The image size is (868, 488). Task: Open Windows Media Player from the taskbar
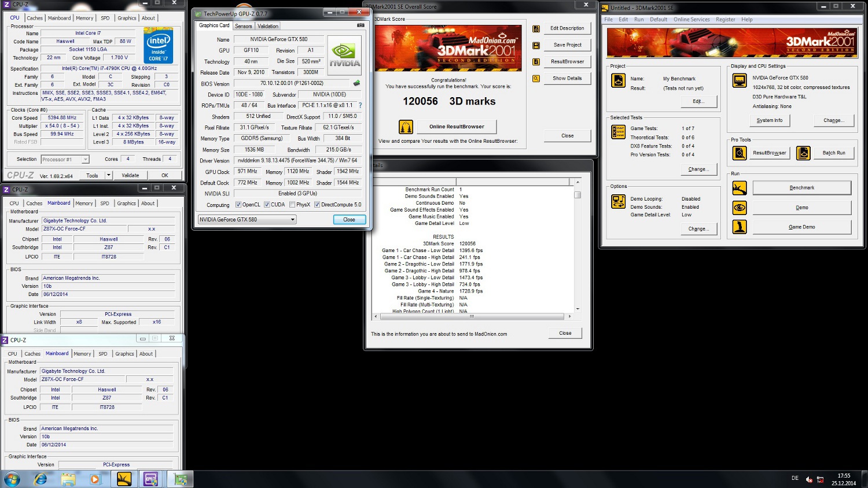[x=95, y=479]
